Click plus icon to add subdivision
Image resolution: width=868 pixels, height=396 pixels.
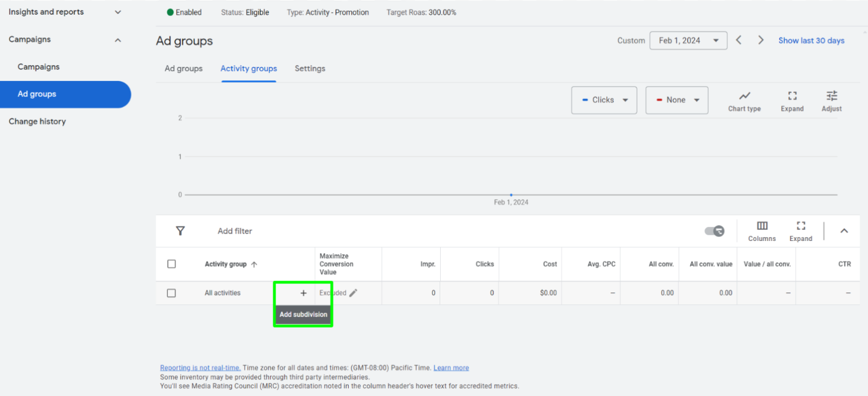[303, 293]
